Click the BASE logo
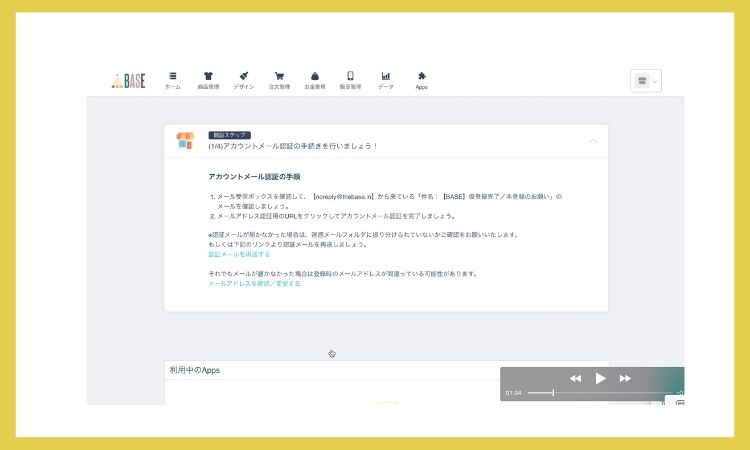The image size is (750, 450). (x=128, y=81)
